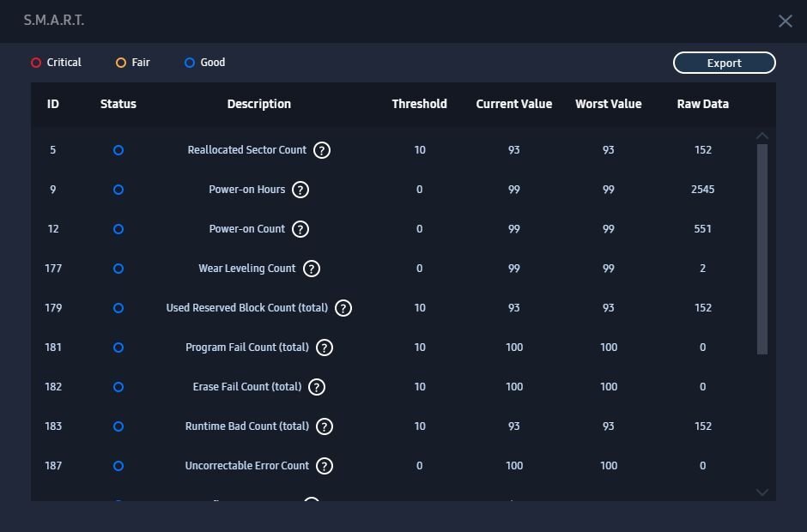
Task: Click status circle of ID 177 row
Action: (x=118, y=269)
